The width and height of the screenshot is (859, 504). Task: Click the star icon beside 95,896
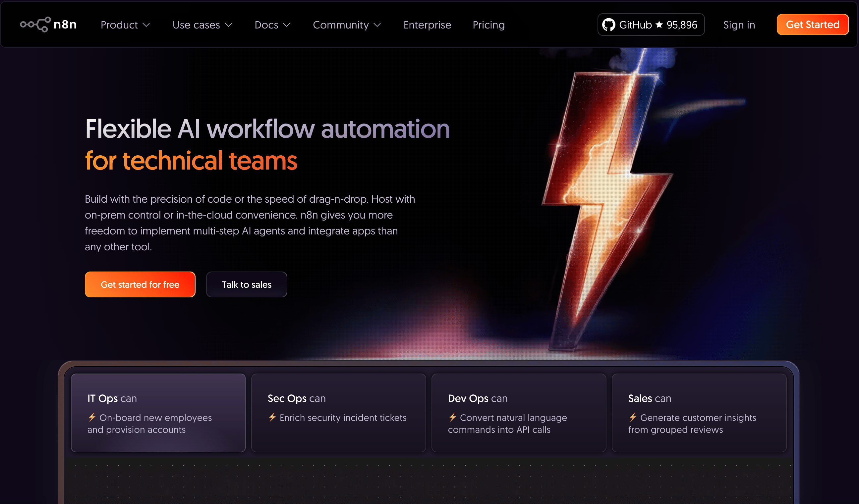pyautogui.click(x=659, y=25)
